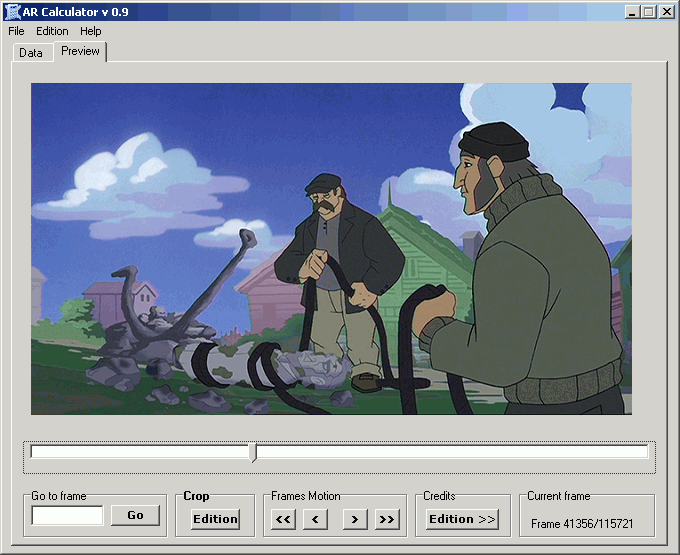Maximize the AR Calculator window

coord(649,12)
